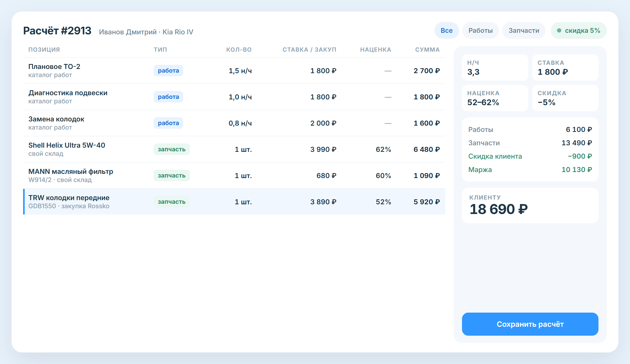Select the Все filter tab

tap(447, 30)
